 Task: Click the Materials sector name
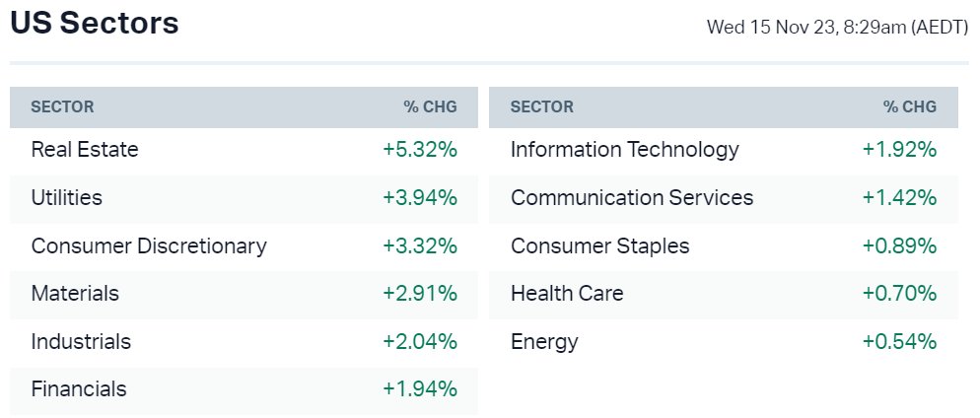(x=75, y=294)
